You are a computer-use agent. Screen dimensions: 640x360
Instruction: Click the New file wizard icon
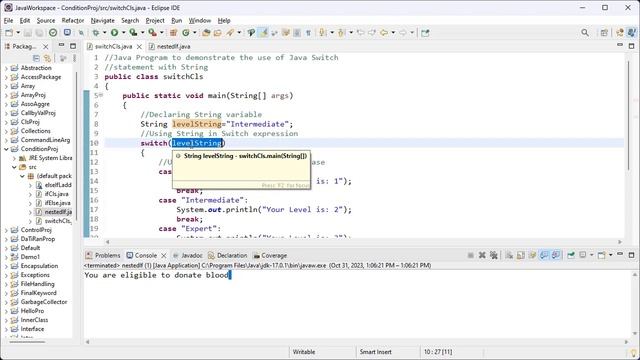9,33
